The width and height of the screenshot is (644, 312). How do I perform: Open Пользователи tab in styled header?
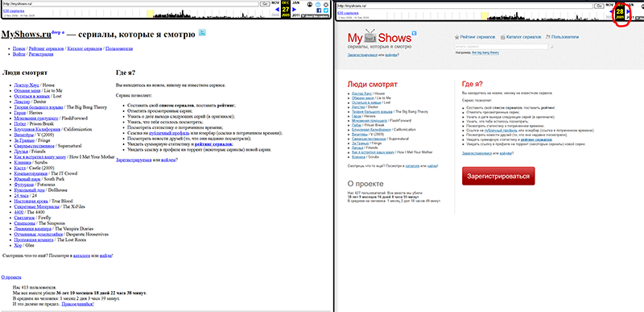click(565, 37)
